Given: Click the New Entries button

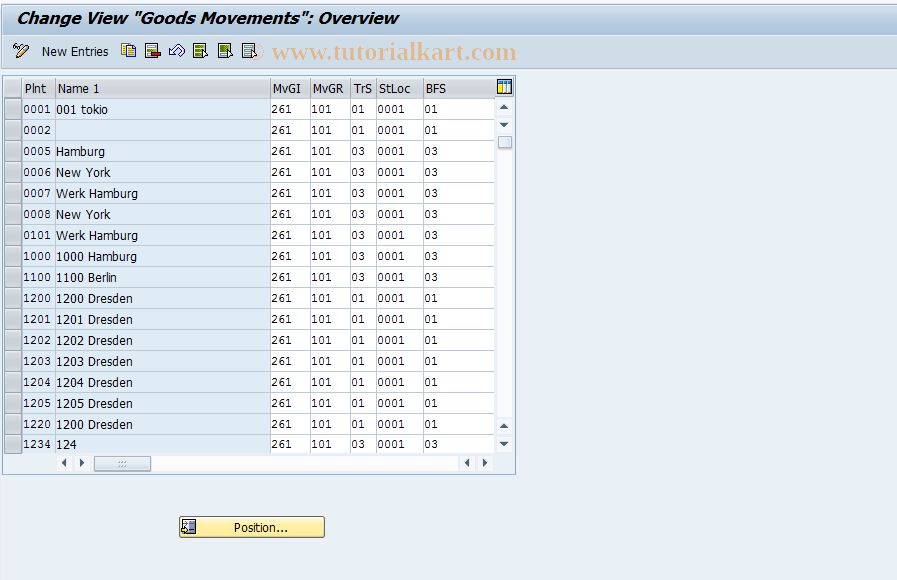Looking at the screenshot, I should coord(75,51).
